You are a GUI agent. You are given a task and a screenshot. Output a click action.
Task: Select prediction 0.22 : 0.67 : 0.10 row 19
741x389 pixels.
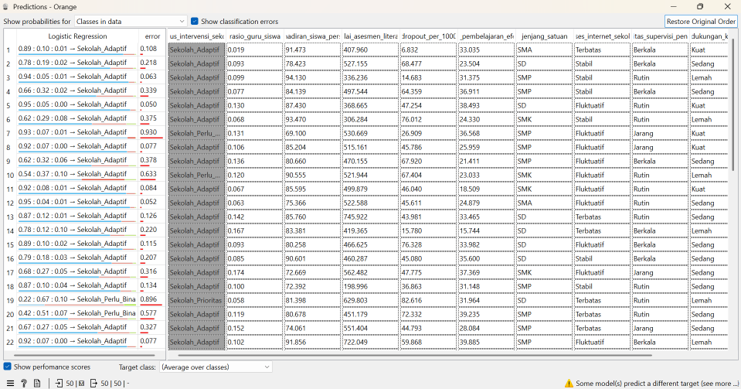point(77,299)
